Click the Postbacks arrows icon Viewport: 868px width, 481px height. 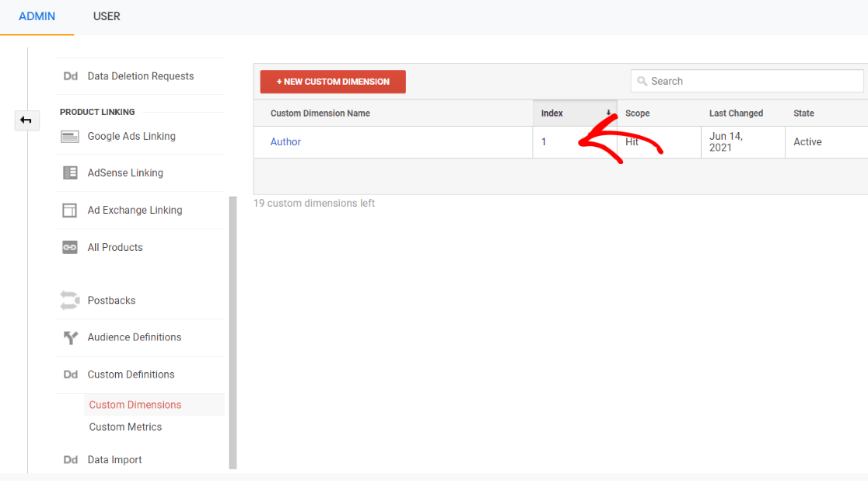pos(70,300)
